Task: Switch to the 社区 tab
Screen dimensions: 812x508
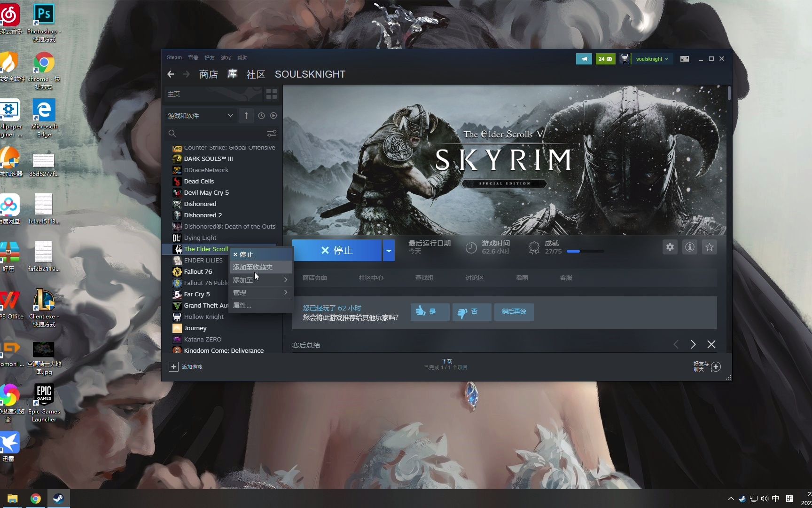Action: 256,74
